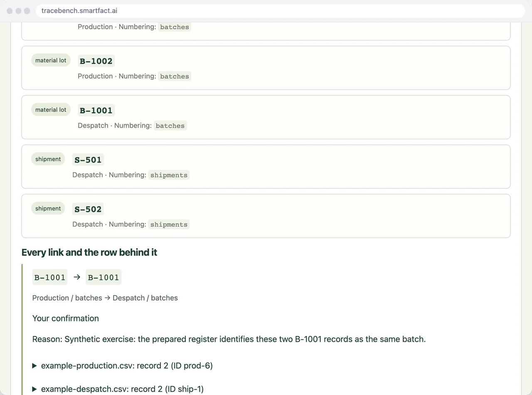Click the source B-1001 code before the arrow
532x395 pixels.
pos(50,277)
